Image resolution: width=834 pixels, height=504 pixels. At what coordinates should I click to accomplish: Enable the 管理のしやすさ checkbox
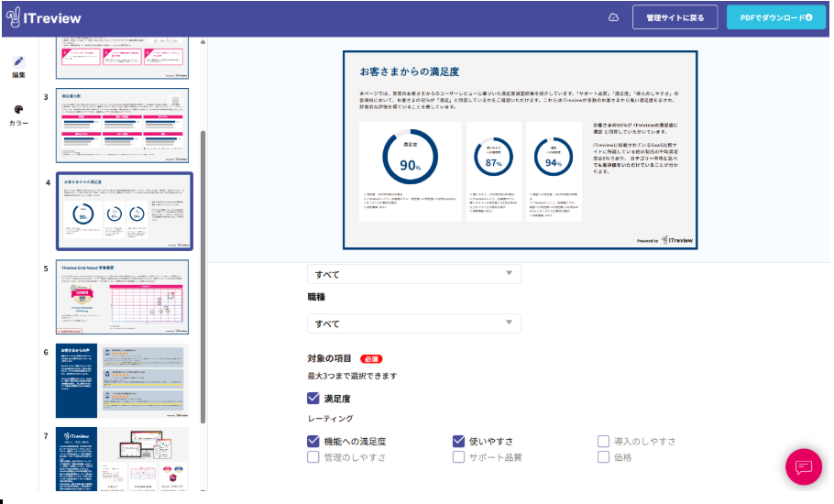click(x=313, y=457)
